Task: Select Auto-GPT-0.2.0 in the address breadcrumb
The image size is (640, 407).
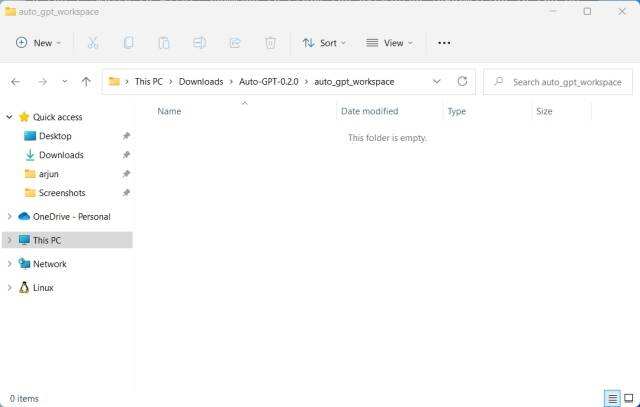Action: (268, 82)
